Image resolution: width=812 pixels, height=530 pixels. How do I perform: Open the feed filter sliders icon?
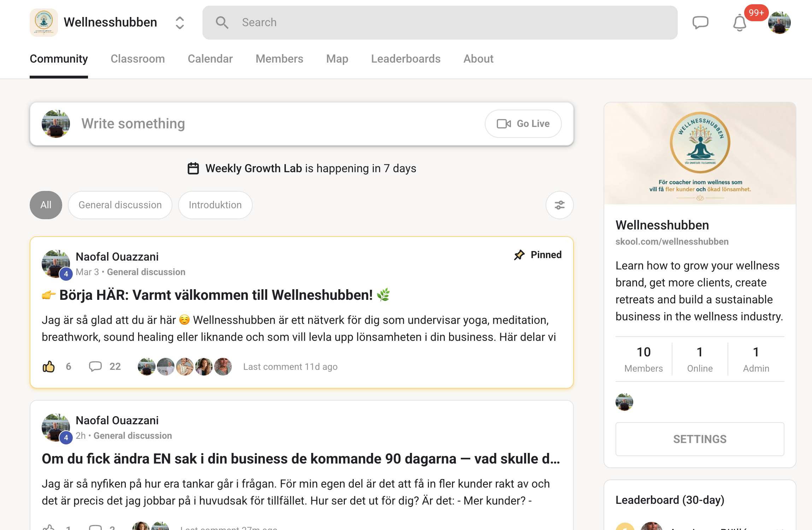point(560,205)
